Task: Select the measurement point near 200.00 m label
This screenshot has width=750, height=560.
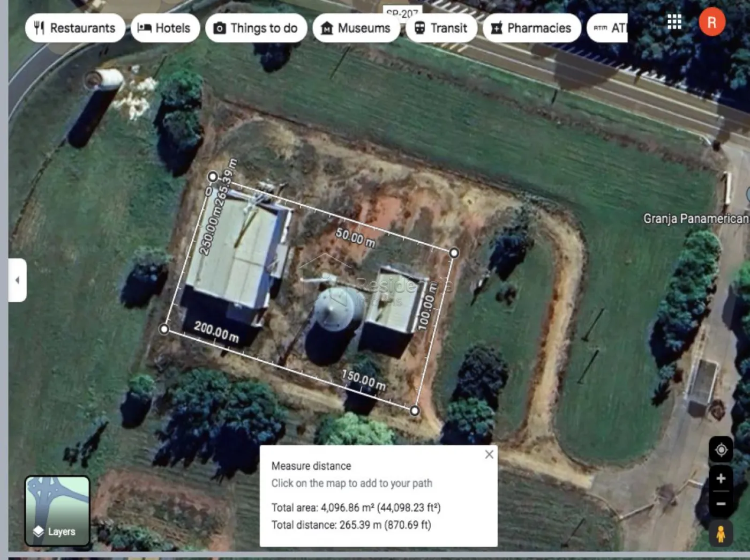Action: click(164, 328)
